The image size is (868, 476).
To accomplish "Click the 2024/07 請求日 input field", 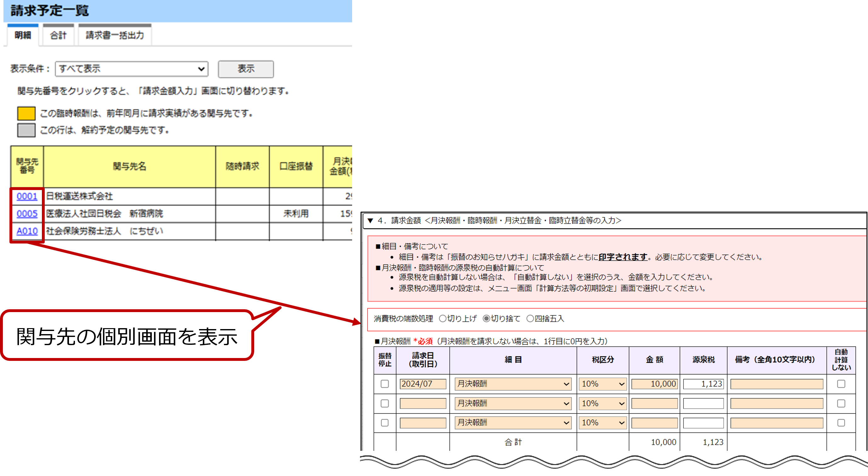I will 423,384.
